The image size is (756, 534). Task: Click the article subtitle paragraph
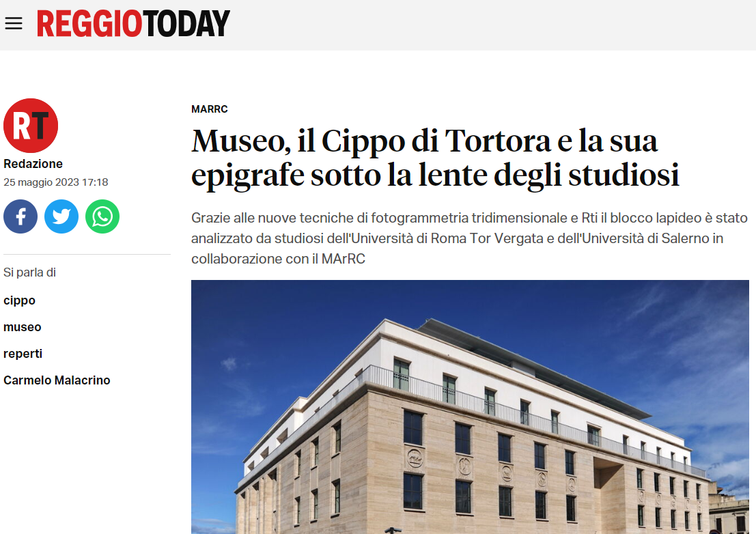[x=469, y=238]
